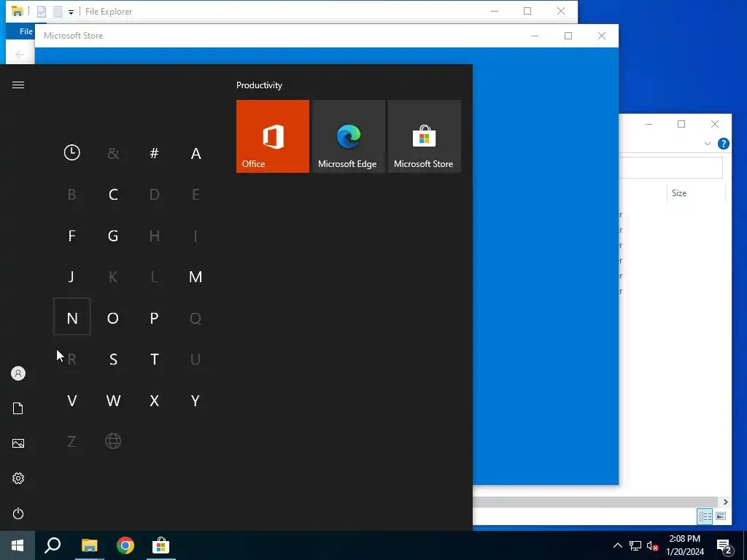Jump to the # section

coord(154,153)
